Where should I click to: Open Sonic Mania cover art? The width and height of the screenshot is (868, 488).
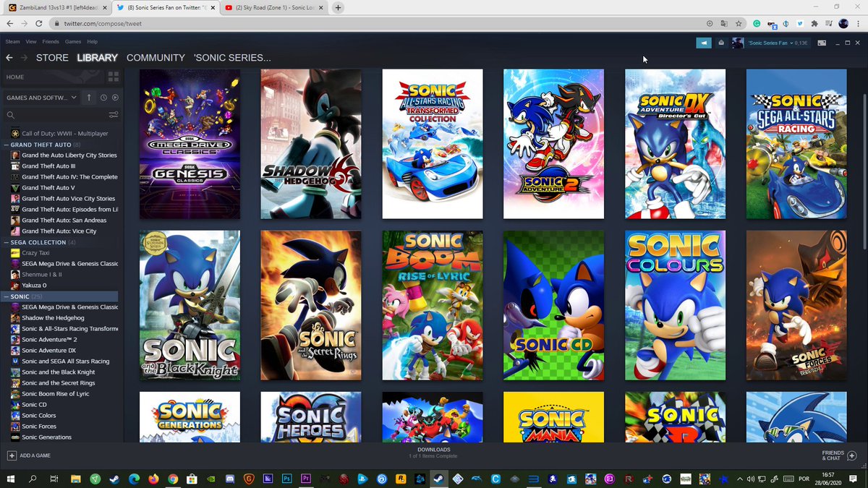pyautogui.click(x=553, y=417)
